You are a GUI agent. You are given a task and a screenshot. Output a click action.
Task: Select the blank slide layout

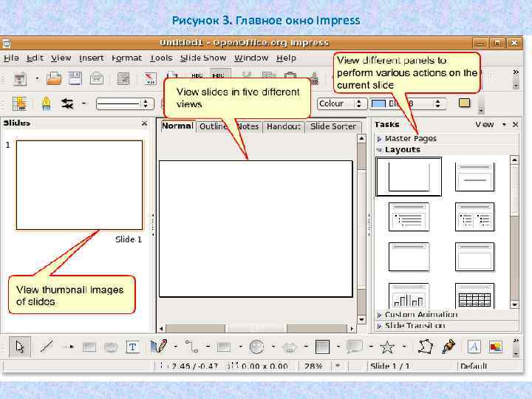click(409, 177)
